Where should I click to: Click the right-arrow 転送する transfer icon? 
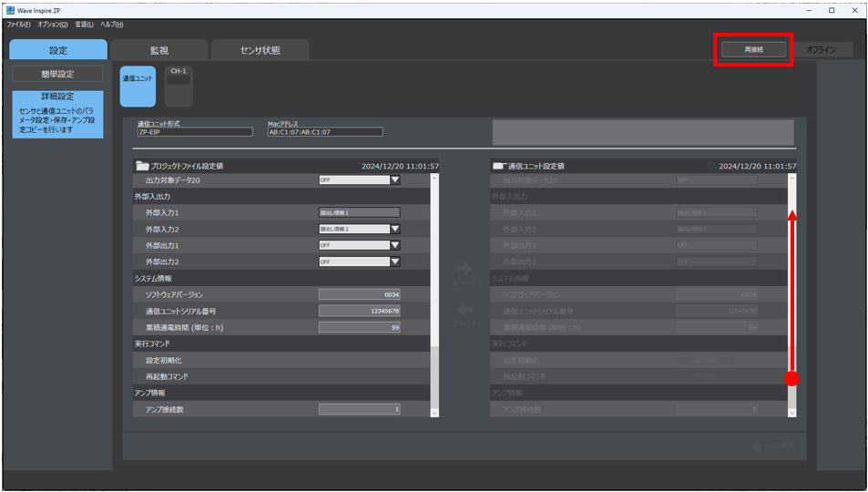[x=464, y=270]
